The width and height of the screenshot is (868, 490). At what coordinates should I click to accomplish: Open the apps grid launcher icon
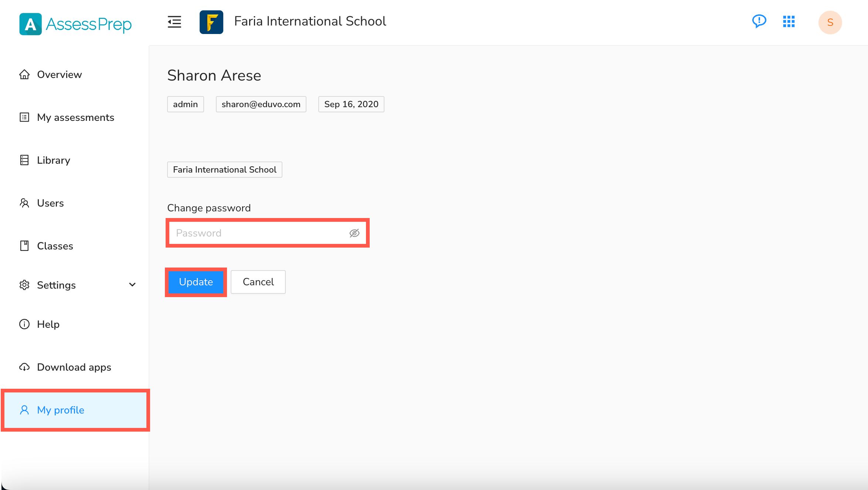pos(789,21)
